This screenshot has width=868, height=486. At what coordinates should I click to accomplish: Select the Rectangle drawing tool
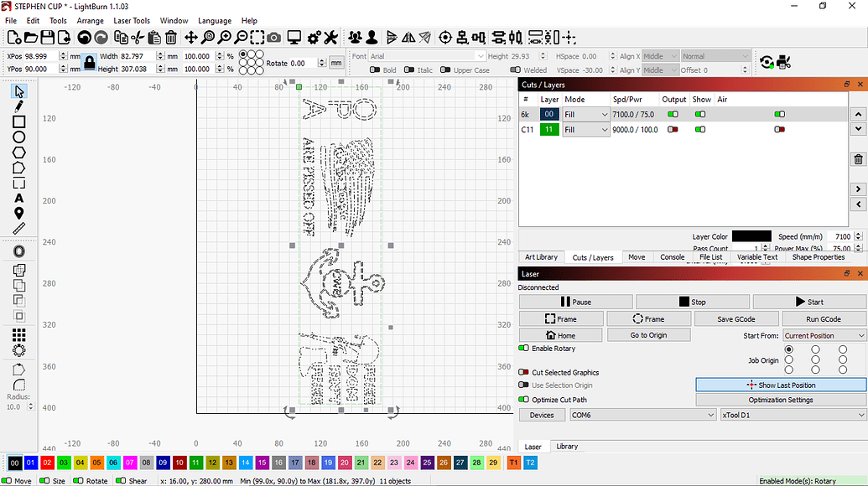pyautogui.click(x=19, y=121)
